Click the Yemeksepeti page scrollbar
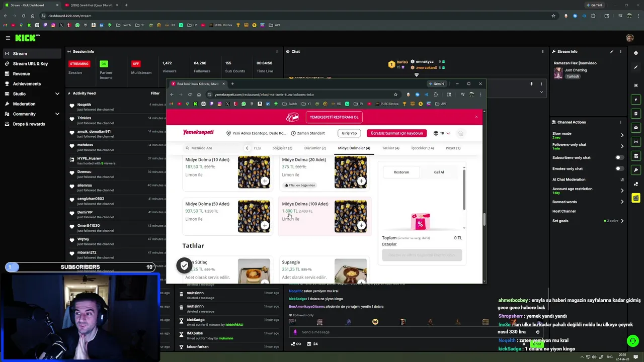The width and height of the screenshot is (644, 362). (484, 219)
